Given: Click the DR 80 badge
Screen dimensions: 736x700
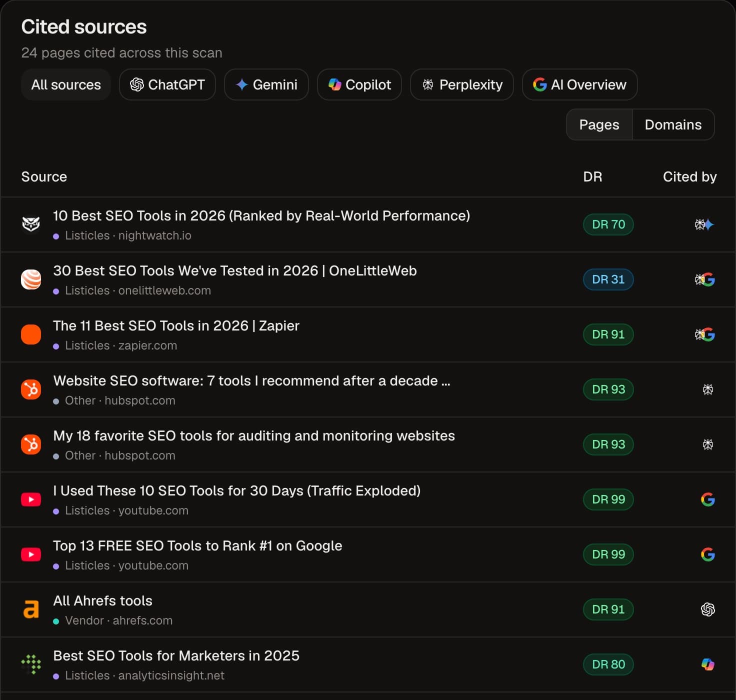Looking at the screenshot, I should [608, 664].
